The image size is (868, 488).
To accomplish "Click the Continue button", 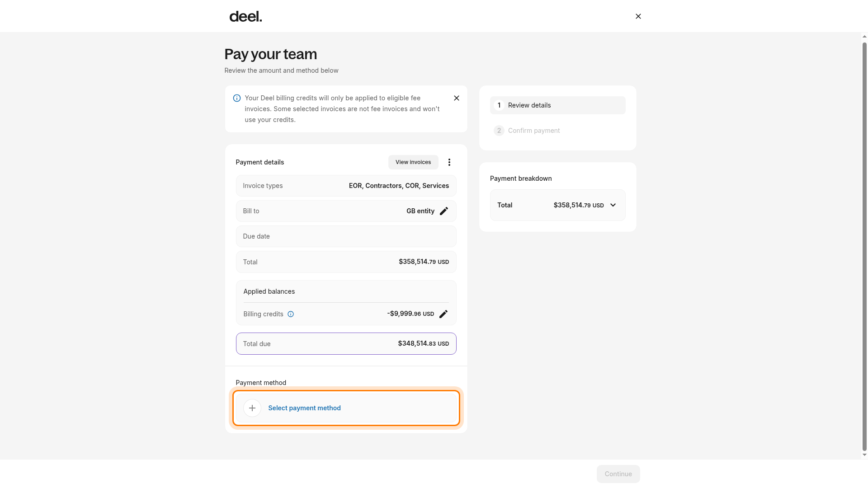I will 618,474.
